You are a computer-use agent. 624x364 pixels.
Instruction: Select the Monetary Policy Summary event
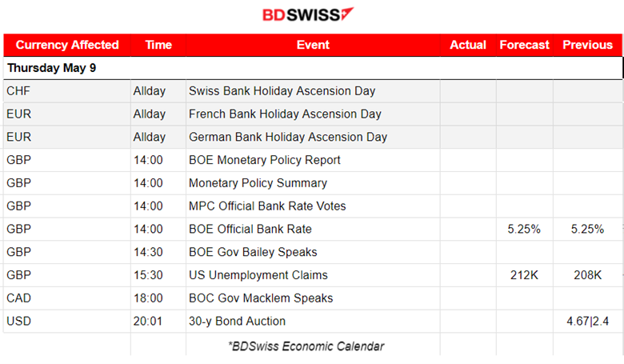pos(258,183)
